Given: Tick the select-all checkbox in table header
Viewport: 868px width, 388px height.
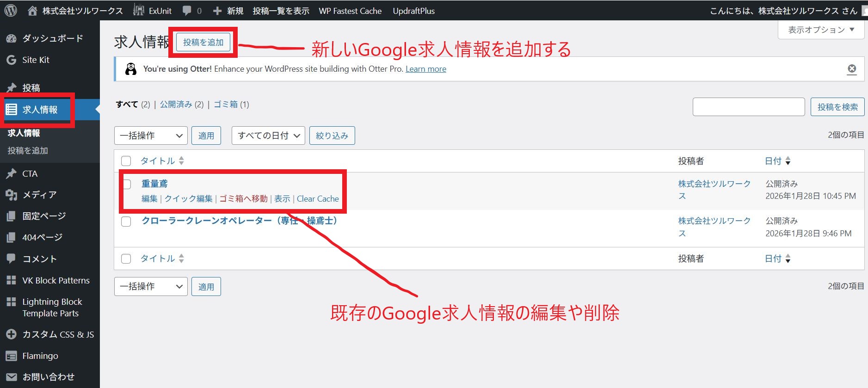Looking at the screenshot, I should [x=126, y=161].
